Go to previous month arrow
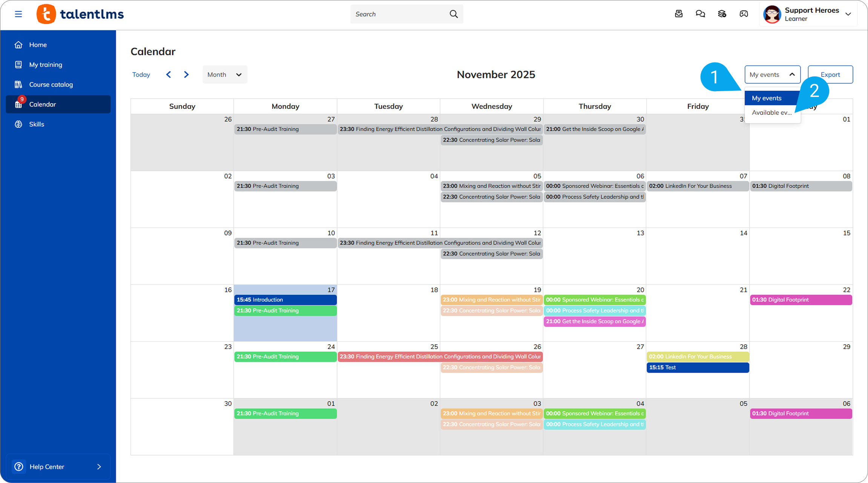The width and height of the screenshot is (868, 483). (169, 75)
